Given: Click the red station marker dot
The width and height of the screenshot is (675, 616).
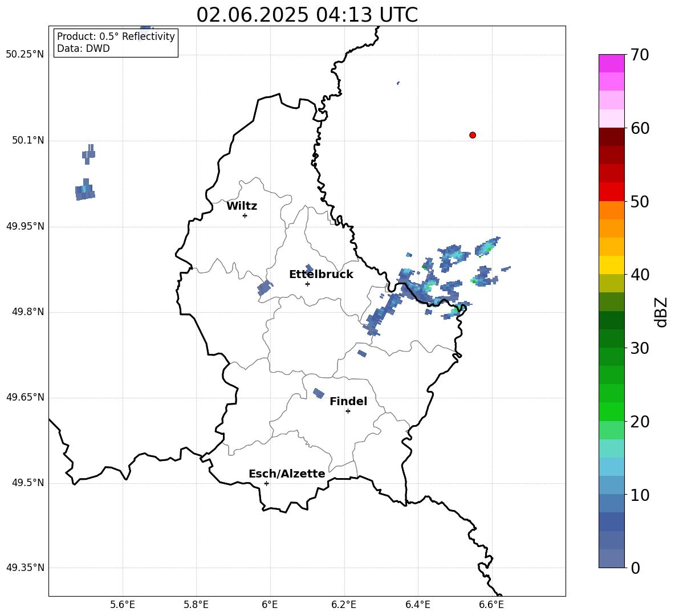Looking at the screenshot, I should 473,135.
